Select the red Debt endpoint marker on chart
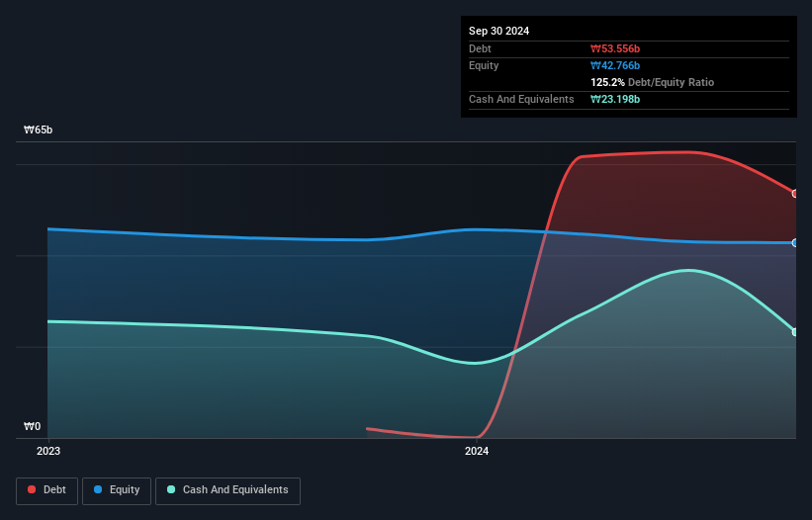This screenshot has height=520, width=812. pos(795,194)
